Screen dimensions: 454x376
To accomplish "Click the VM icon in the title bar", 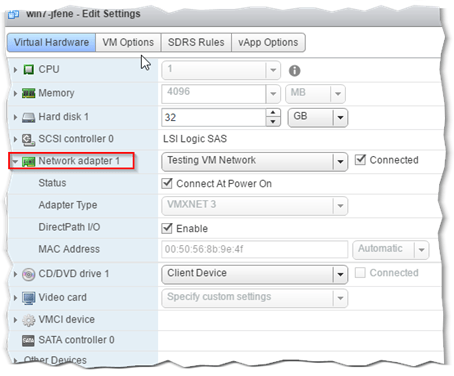I will pyautogui.click(x=13, y=15).
